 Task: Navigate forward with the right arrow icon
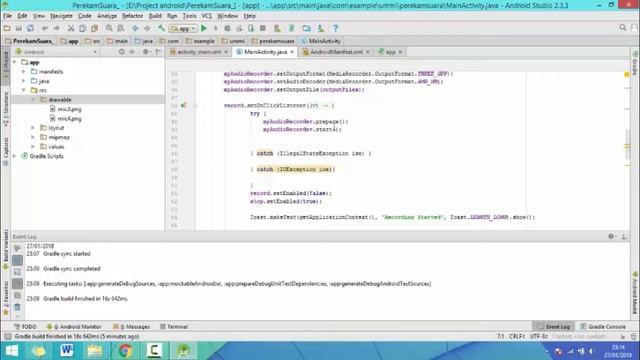147,28
